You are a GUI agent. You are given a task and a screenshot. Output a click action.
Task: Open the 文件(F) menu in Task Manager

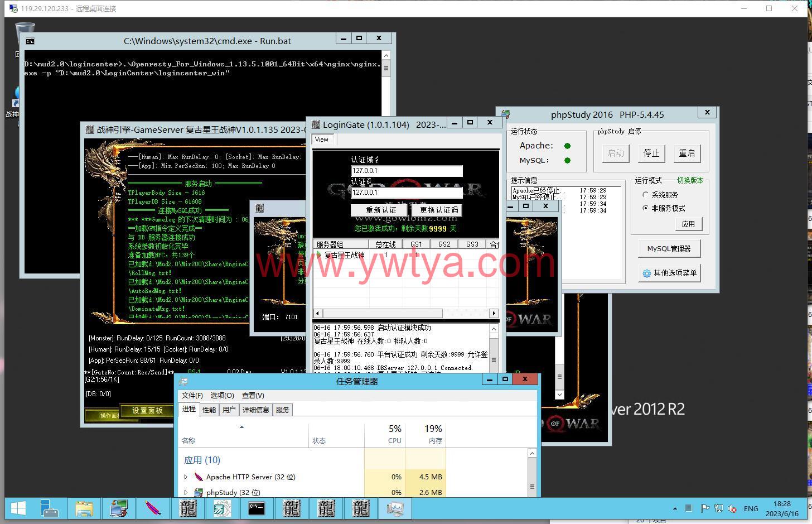(x=192, y=395)
